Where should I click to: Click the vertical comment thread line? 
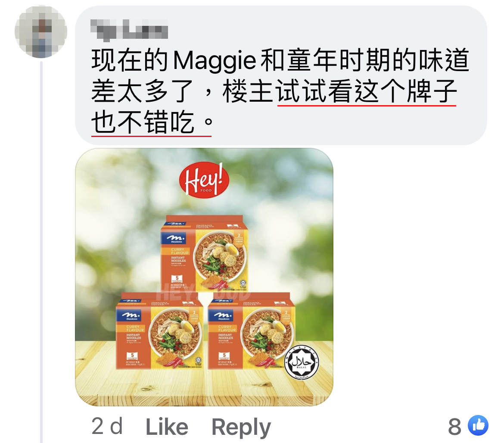(x=41, y=253)
